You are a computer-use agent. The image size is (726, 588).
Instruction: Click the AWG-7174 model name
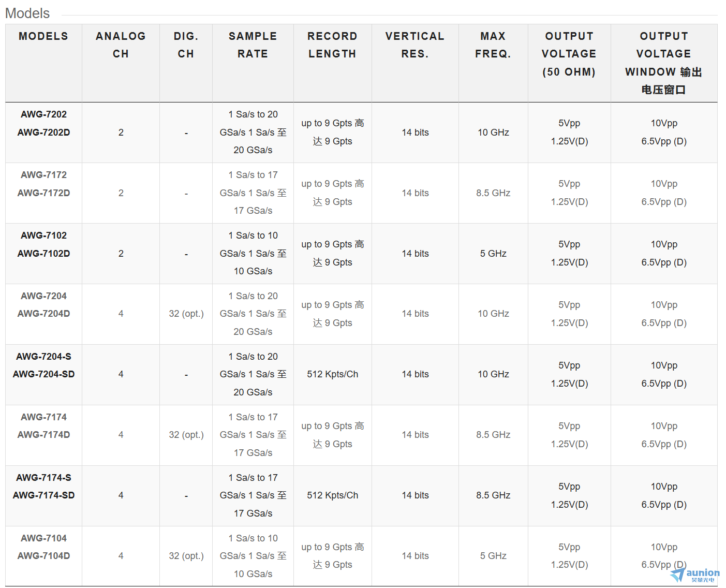(43, 417)
